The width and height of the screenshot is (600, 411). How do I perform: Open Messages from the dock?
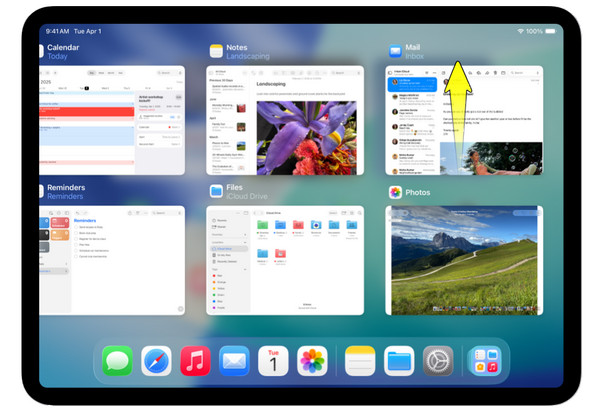(117, 361)
